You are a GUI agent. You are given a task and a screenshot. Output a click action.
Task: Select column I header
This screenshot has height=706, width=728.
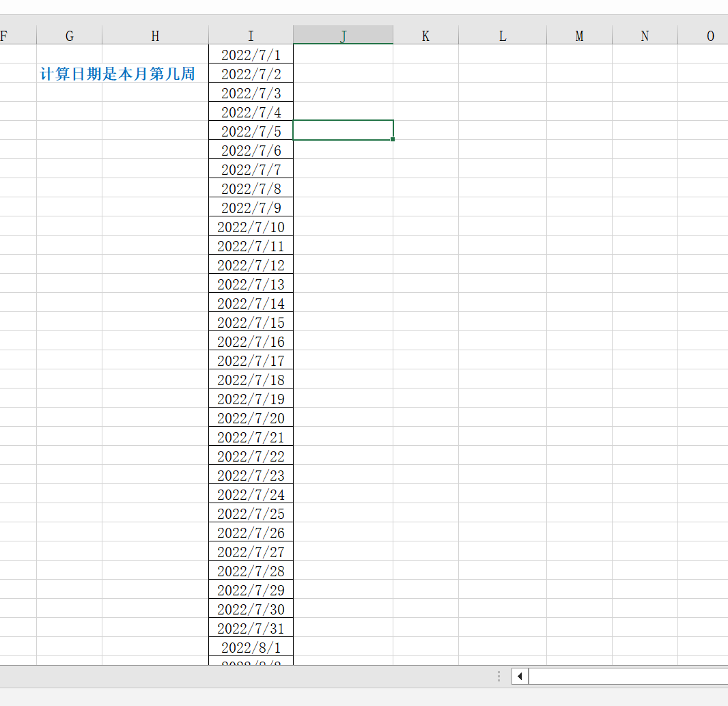[x=251, y=36]
